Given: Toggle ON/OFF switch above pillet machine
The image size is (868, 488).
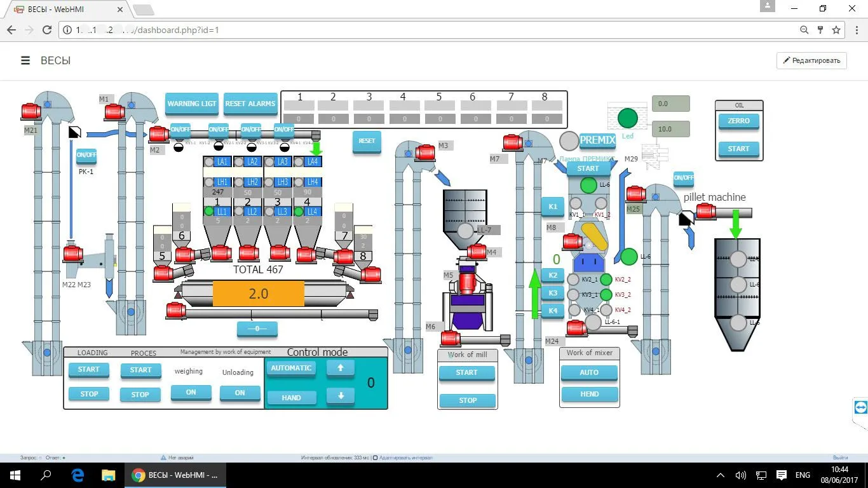Looking at the screenshot, I should (683, 178).
